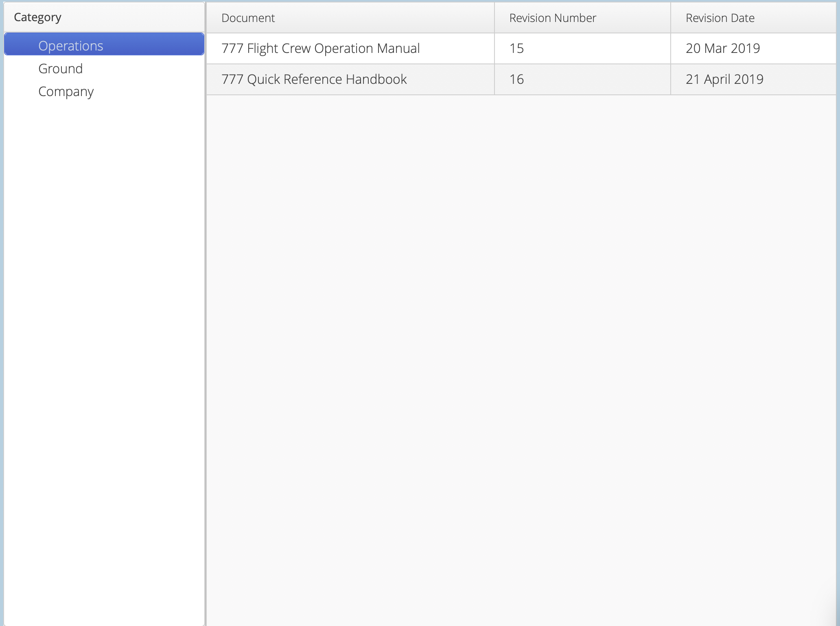Screen dimensions: 840x626
Task: Open 777 Quick Reference Handbook
Action: pos(314,79)
